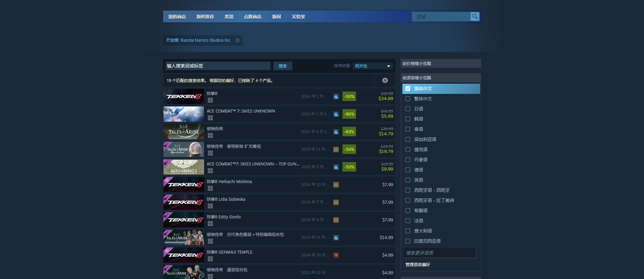Viewport: 644px width, 279px height.
Task: Open the 铁拳8 Heihachi Mishima thumbnail
Action: click(184, 185)
